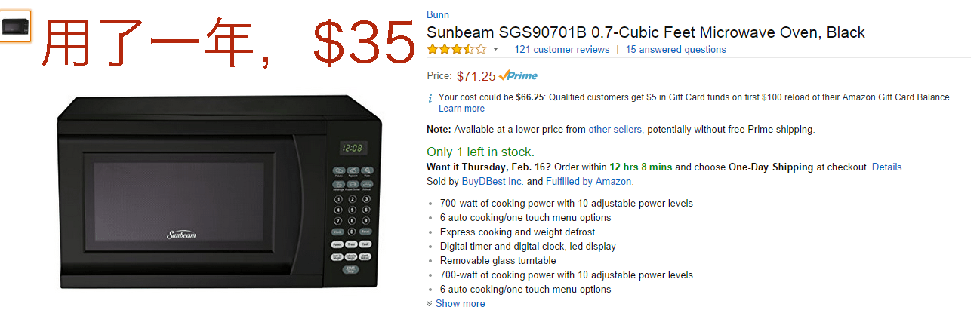Image resolution: width=980 pixels, height=319 pixels.
Task: Click the $71.25 price
Action: pos(476,76)
